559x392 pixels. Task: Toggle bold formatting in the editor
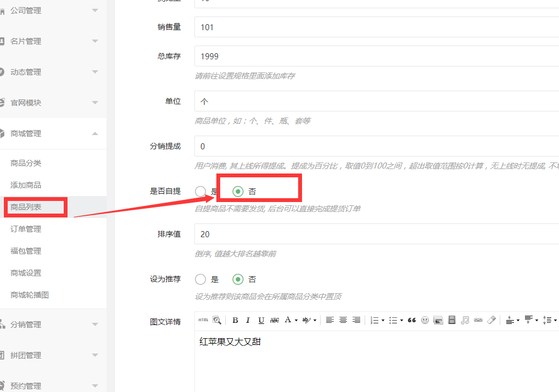click(235, 320)
